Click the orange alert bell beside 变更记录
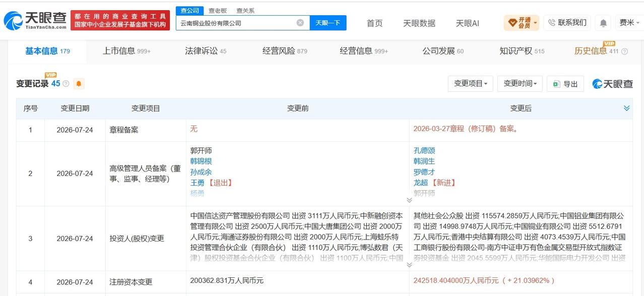Viewport: 644px width, 296px height. [x=79, y=84]
